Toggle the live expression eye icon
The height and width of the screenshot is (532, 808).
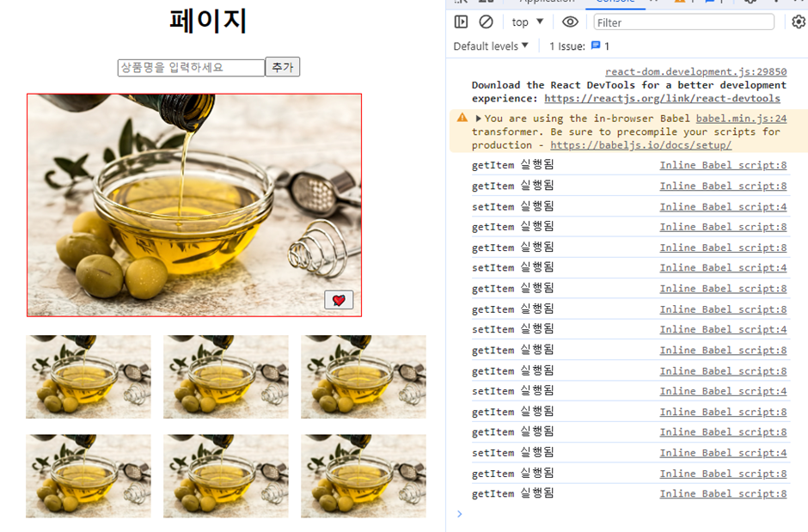coord(570,22)
